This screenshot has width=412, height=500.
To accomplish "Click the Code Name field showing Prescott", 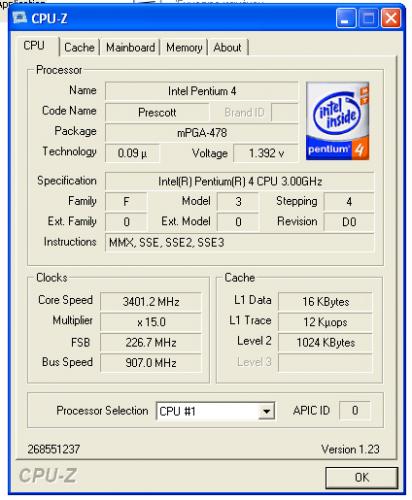I will click(x=157, y=112).
